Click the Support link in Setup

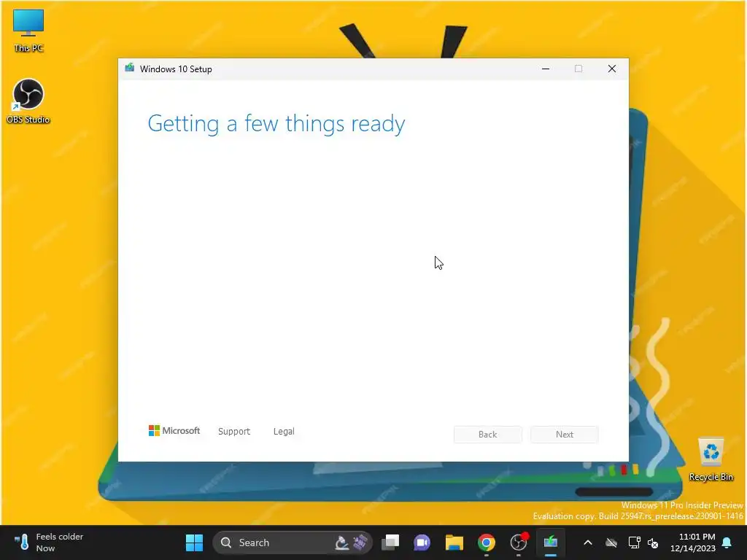tap(234, 432)
